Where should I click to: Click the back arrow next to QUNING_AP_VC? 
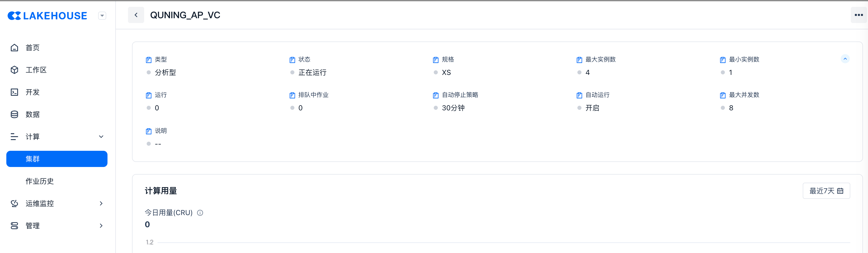[x=136, y=15]
